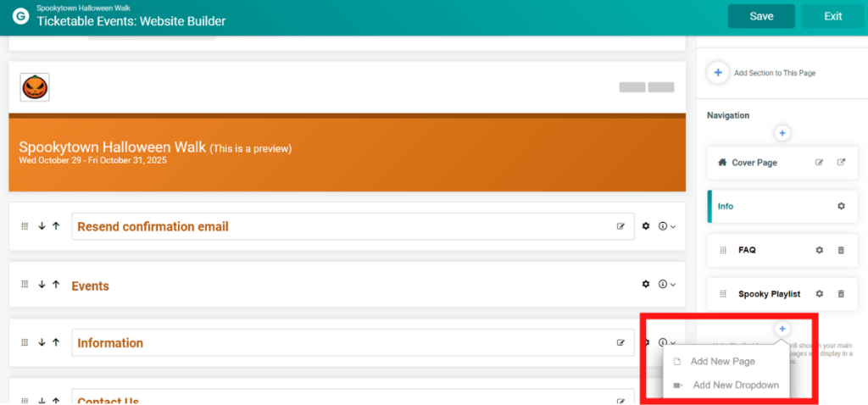Click the Events section heading

coord(90,286)
